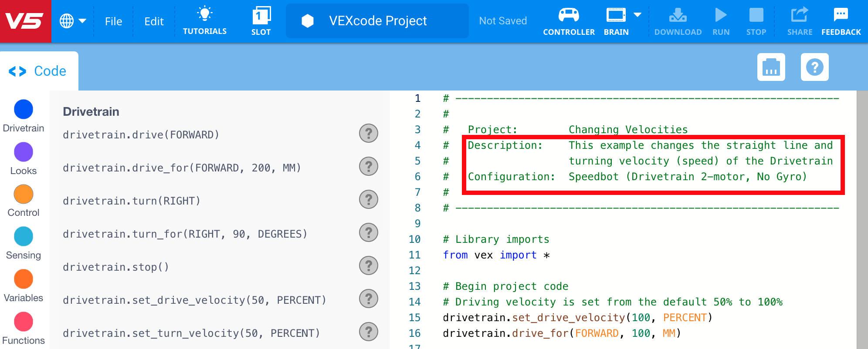Open help for drivetrain.drive(FORWARD)
This screenshot has width=868, height=349.
click(x=369, y=134)
